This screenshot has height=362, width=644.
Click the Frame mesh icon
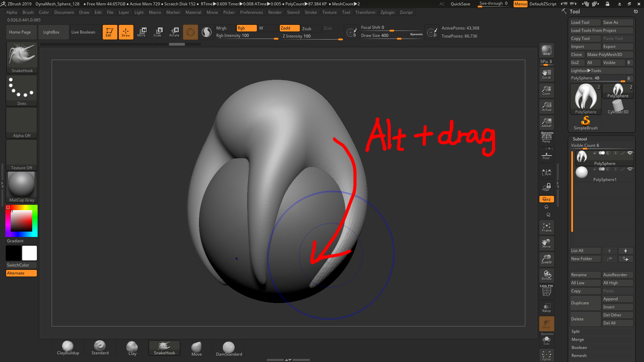546,228
